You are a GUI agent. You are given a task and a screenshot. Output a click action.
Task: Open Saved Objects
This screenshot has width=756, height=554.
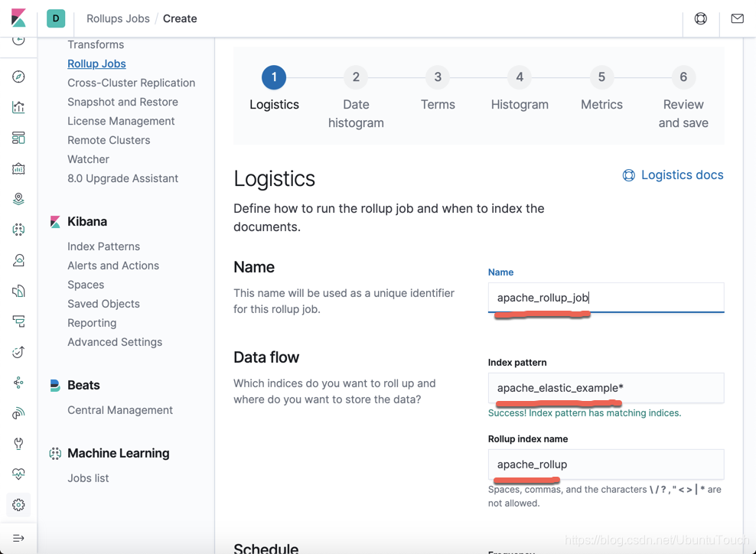click(x=103, y=304)
